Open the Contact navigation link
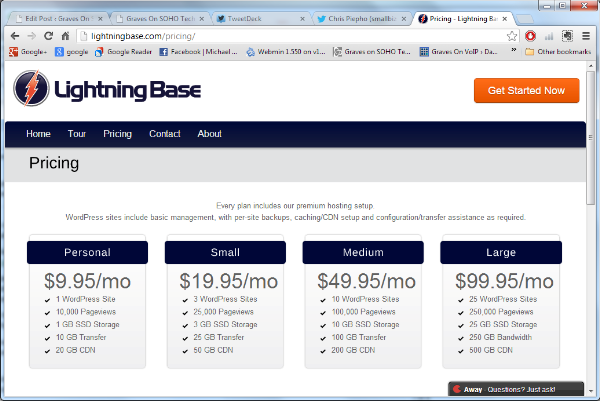 165,134
